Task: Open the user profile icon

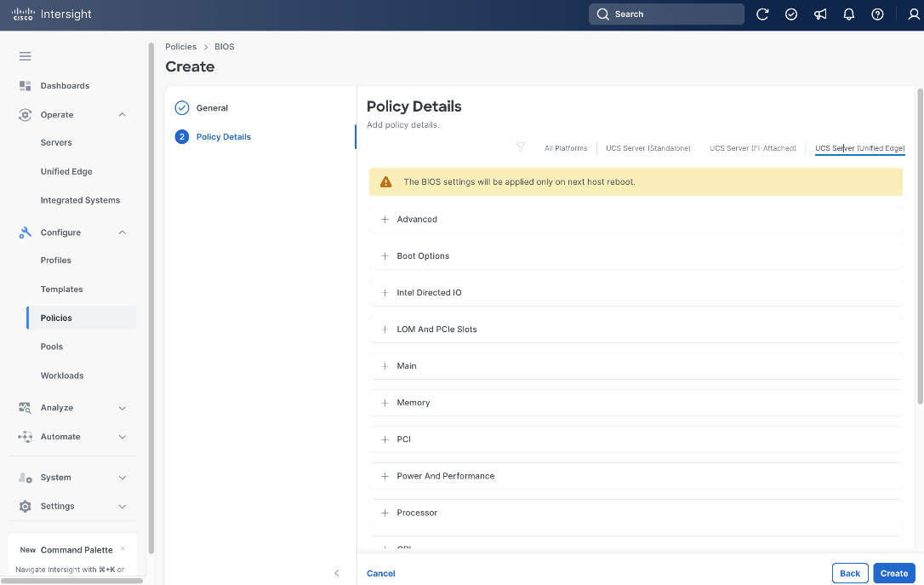Action: pos(914,14)
